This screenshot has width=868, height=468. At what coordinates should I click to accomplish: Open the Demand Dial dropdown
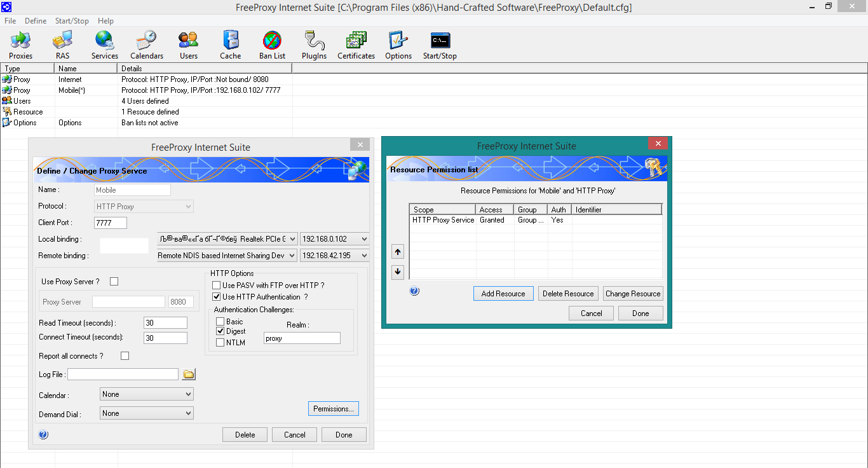click(x=147, y=413)
